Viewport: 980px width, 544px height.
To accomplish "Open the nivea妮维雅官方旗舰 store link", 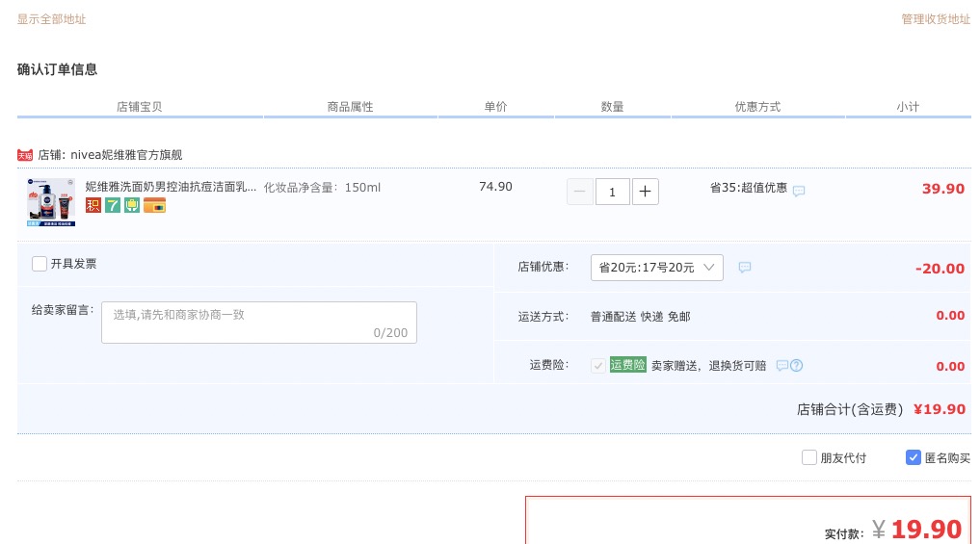I will tap(126, 155).
